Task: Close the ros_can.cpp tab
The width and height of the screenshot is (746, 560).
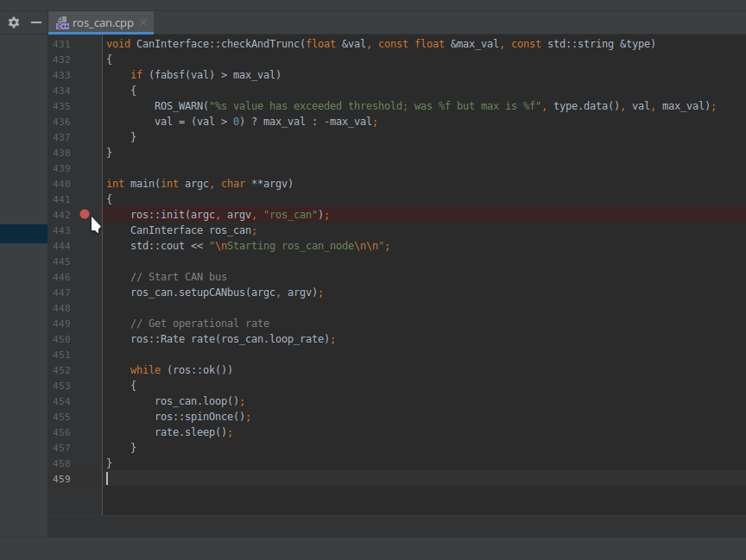Action: tap(143, 22)
